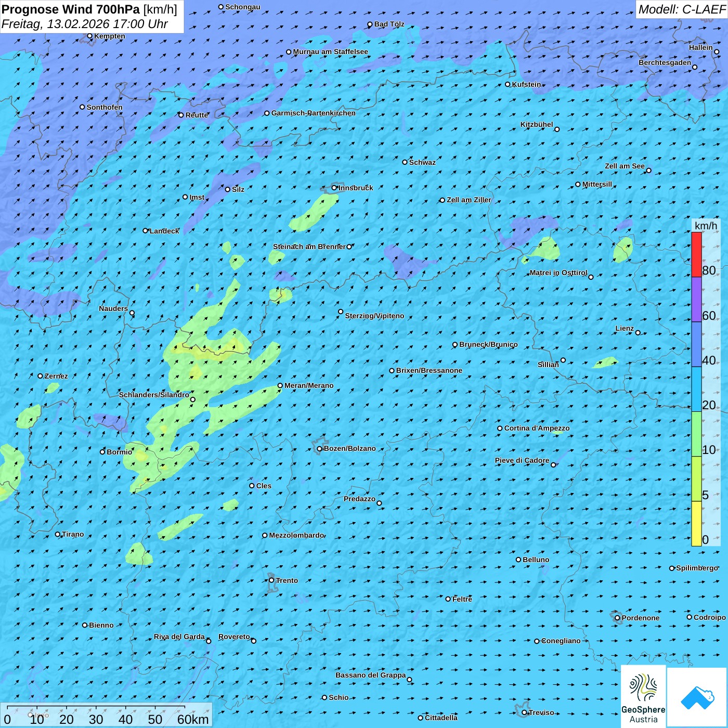
Task: Click the Landeck location dot
Action: (146, 230)
